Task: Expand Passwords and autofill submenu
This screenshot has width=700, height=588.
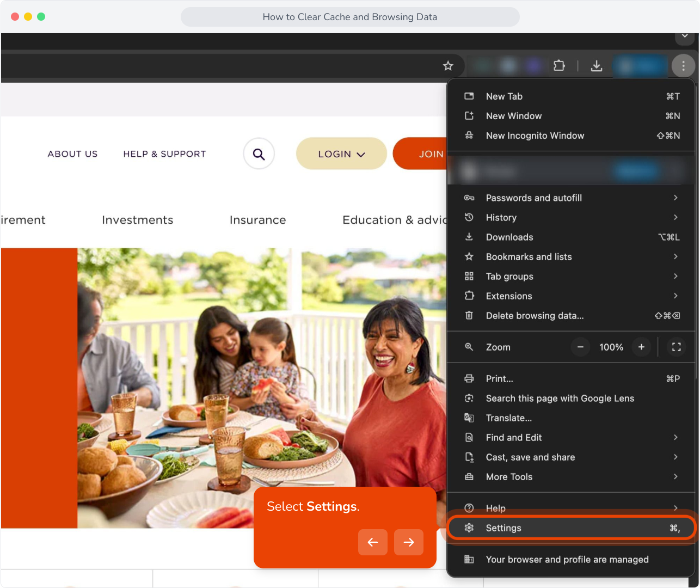Action: (571, 198)
